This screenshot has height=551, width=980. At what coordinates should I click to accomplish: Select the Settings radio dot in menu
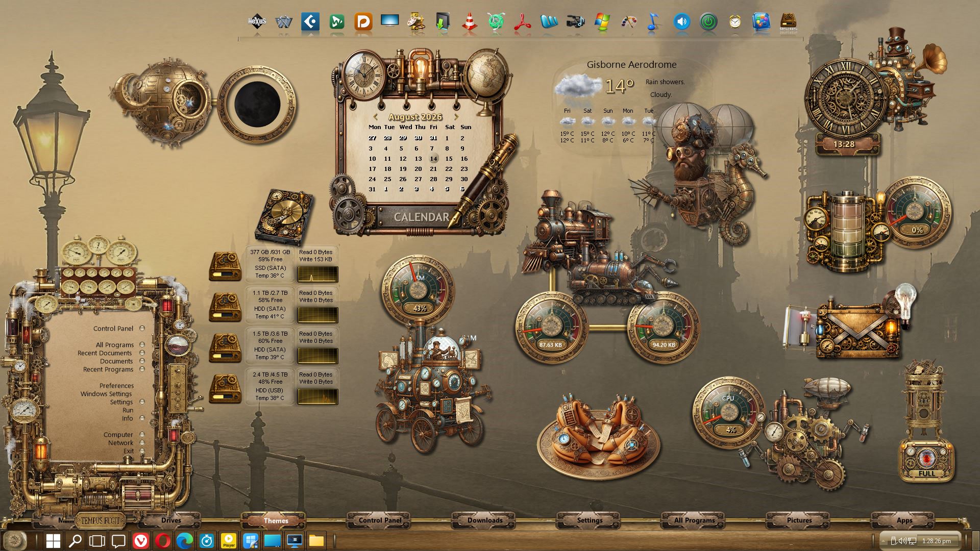(142, 402)
